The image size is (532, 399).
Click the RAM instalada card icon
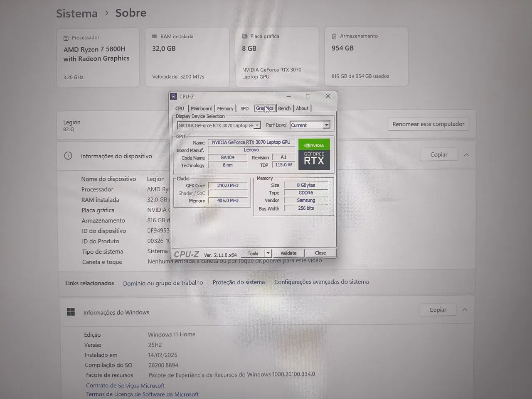click(155, 37)
